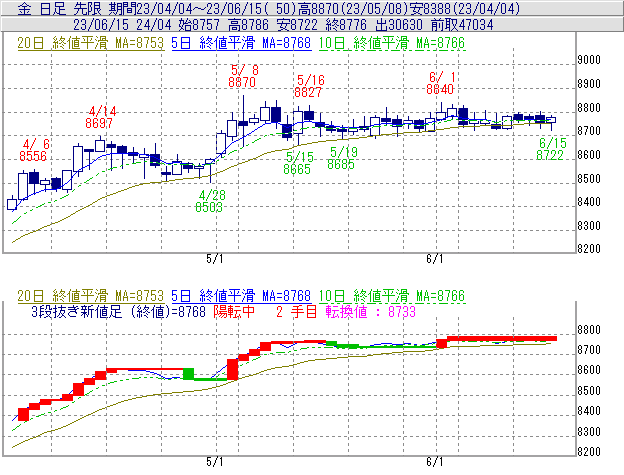Select the 5/16 high label 8827
The height and width of the screenshot is (475, 624).
coord(309,92)
